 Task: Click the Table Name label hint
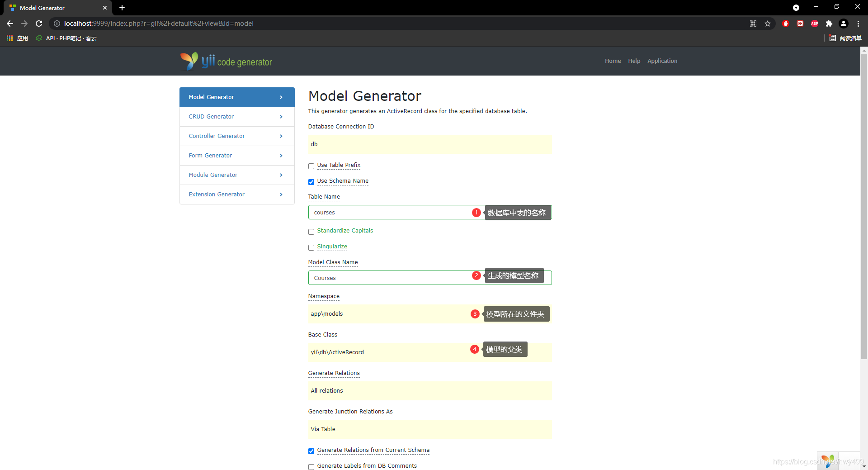point(324,197)
